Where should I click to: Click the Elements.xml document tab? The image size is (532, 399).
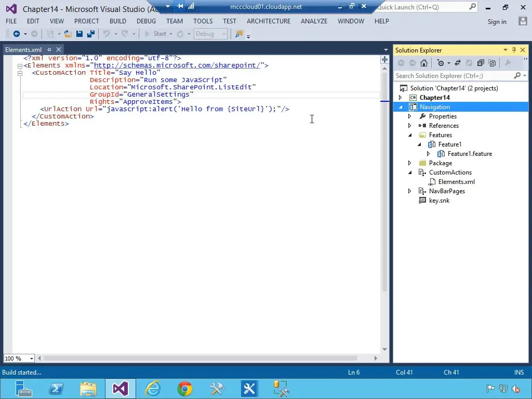click(x=23, y=49)
